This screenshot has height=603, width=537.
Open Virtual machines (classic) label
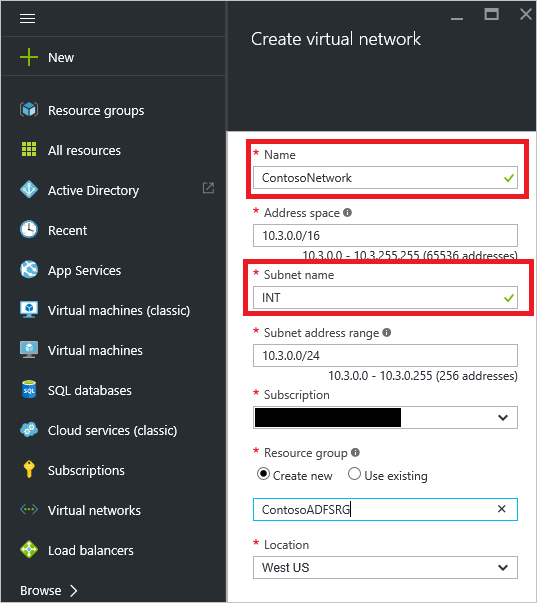[x=119, y=311]
